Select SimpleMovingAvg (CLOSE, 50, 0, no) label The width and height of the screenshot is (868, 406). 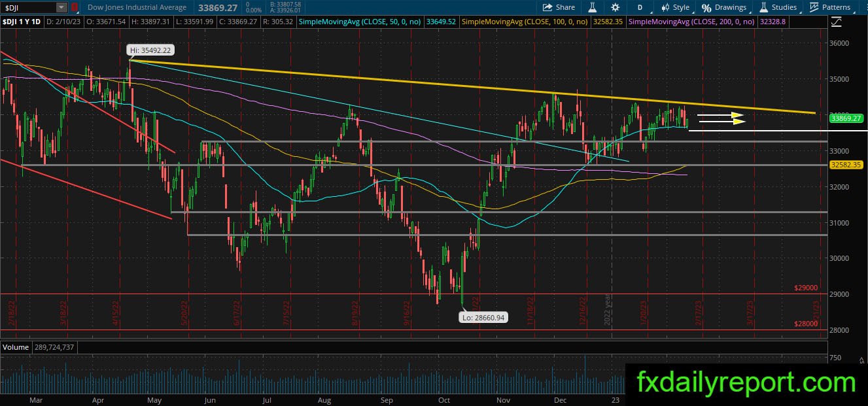360,22
